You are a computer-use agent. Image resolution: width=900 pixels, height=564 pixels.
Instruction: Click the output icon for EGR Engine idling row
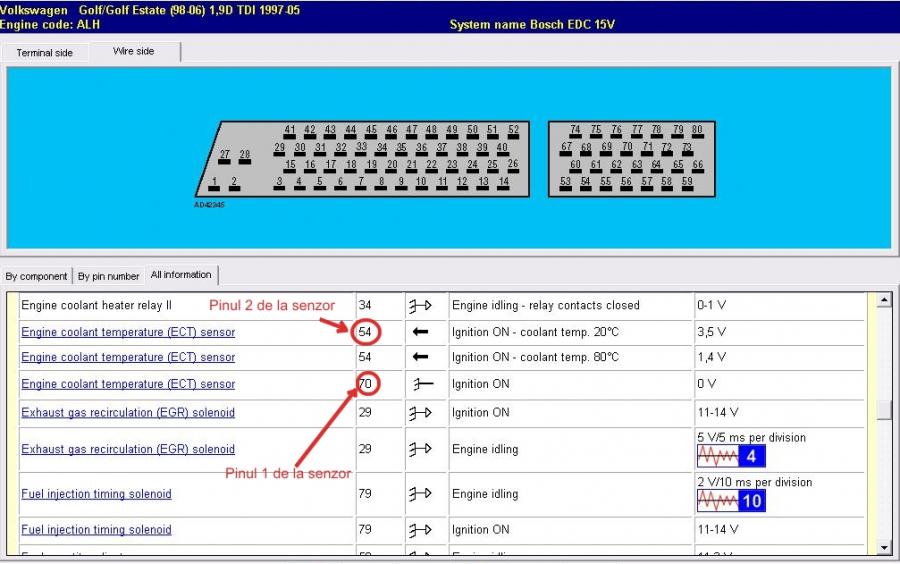(x=420, y=449)
